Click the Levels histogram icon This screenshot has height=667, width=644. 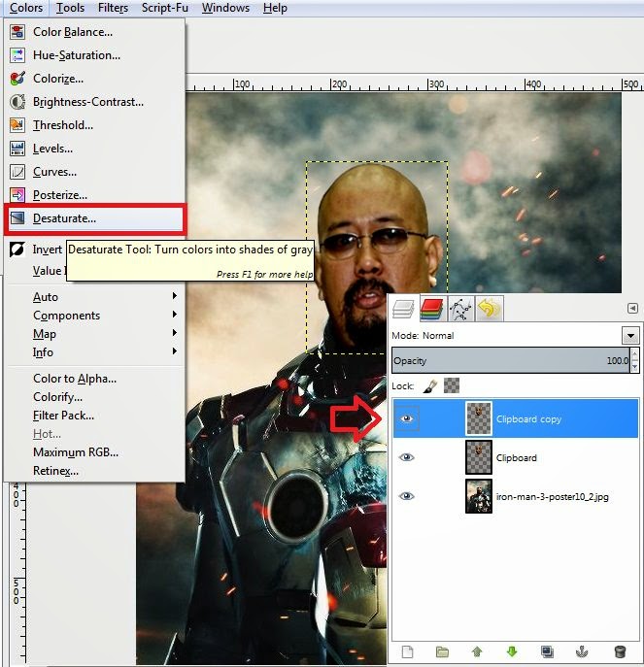[x=17, y=149]
